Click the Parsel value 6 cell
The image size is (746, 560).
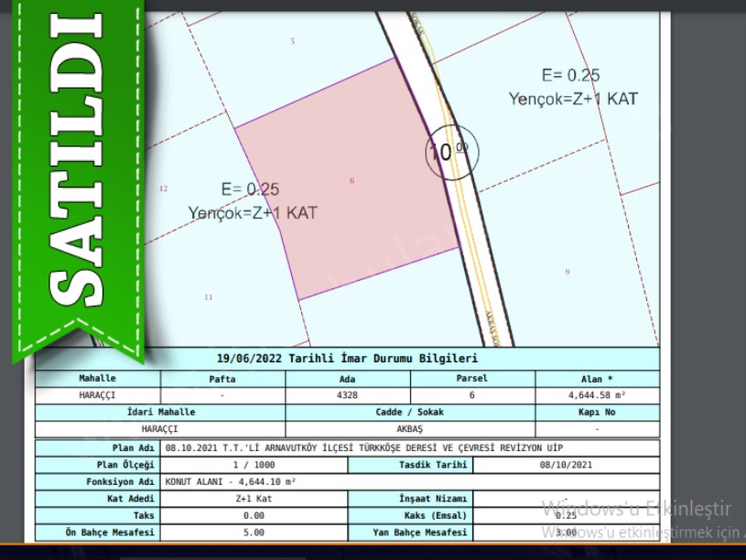click(471, 395)
